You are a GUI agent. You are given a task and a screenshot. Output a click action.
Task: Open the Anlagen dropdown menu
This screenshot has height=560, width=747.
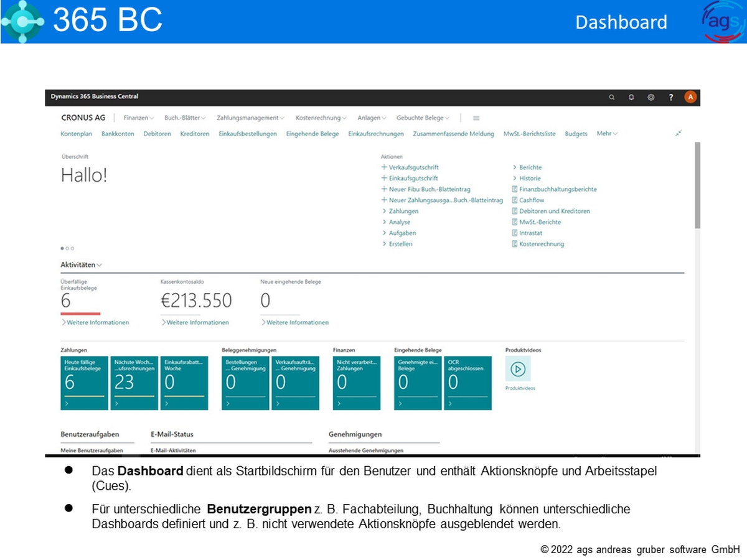click(372, 118)
